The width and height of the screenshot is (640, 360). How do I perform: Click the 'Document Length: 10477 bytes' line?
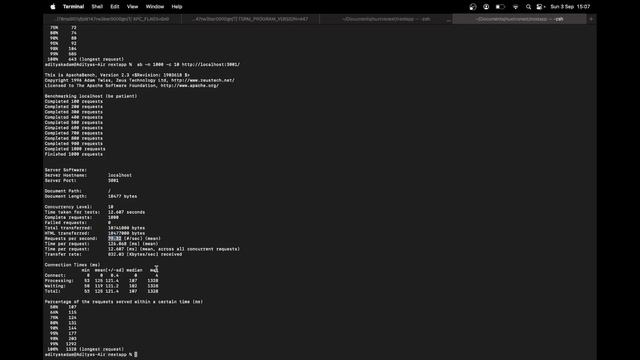pos(91,196)
